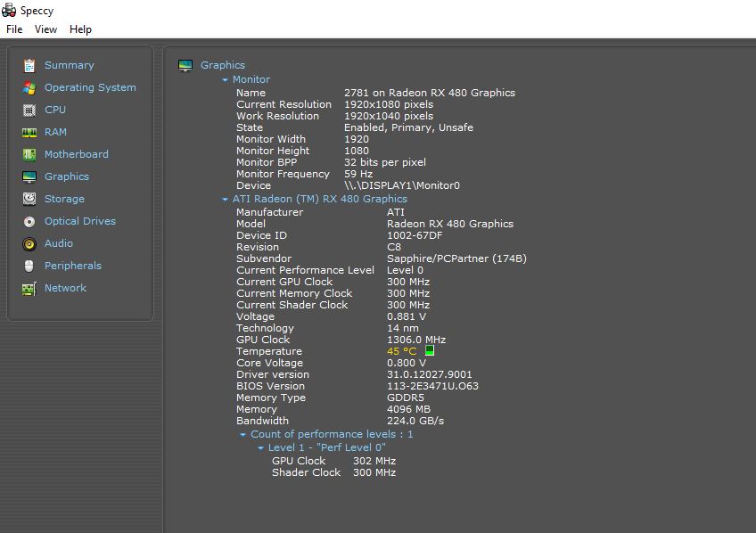Image resolution: width=756 pixels, height=533 pixels.
Task: Select the Graphics label in sidebar
Action: pos(67,176)
